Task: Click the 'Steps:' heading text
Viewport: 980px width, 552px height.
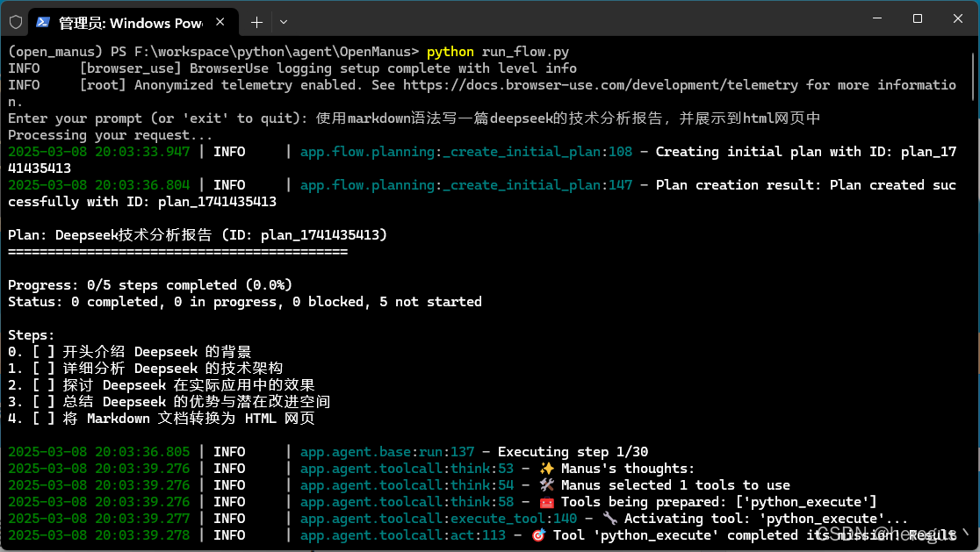Action: click(x=32, y=334)
